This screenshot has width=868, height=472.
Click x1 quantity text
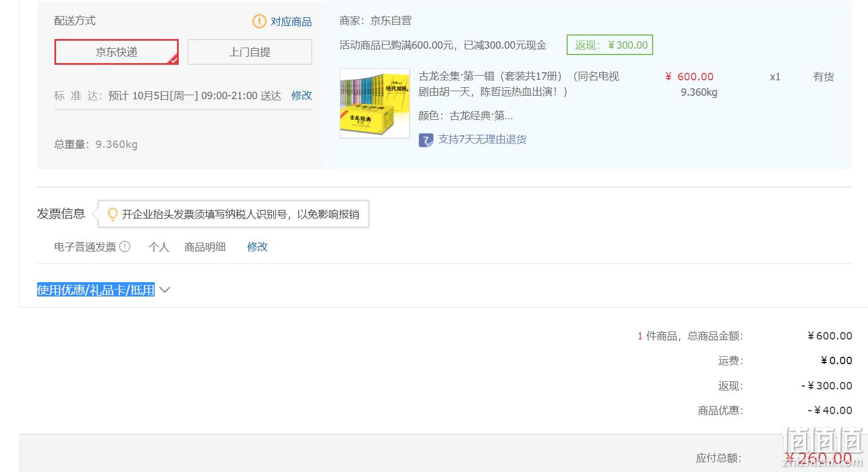point(775,76)
